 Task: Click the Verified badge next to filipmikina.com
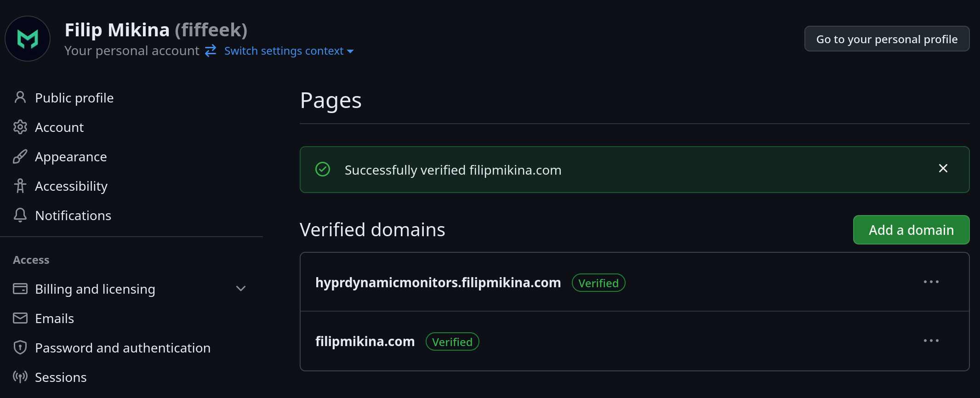[452, 341]
